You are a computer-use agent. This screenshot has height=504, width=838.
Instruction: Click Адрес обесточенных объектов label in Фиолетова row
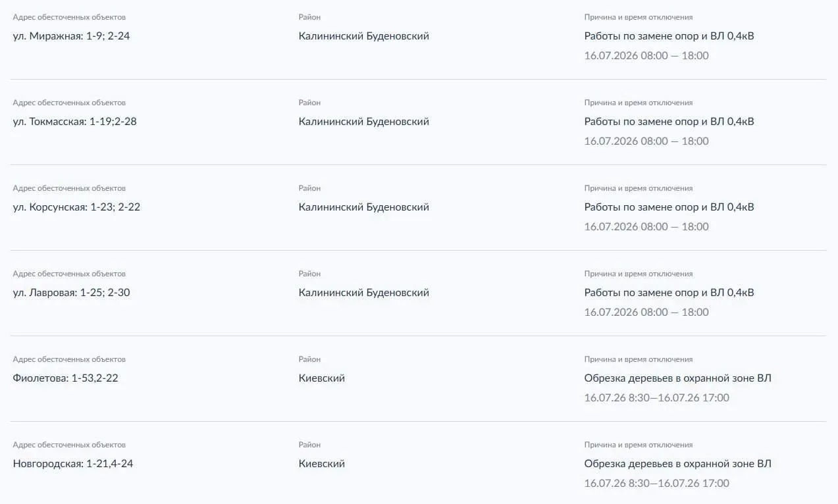[69, 359]
